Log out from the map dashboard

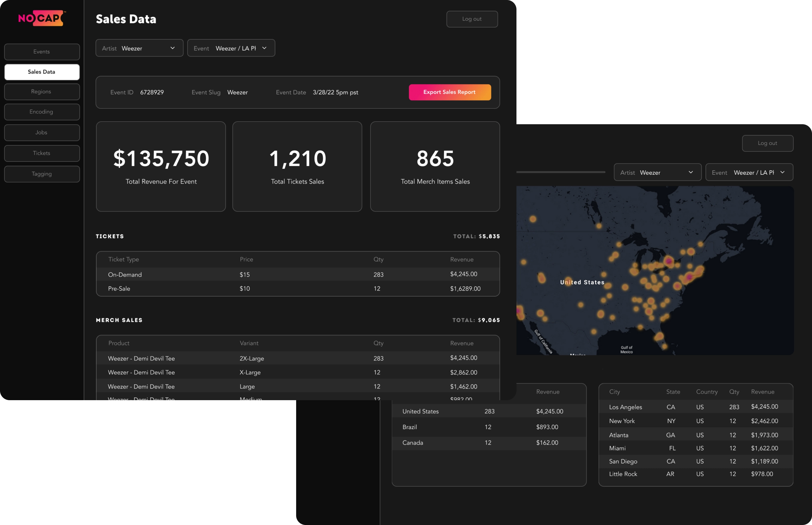[767, 143]
